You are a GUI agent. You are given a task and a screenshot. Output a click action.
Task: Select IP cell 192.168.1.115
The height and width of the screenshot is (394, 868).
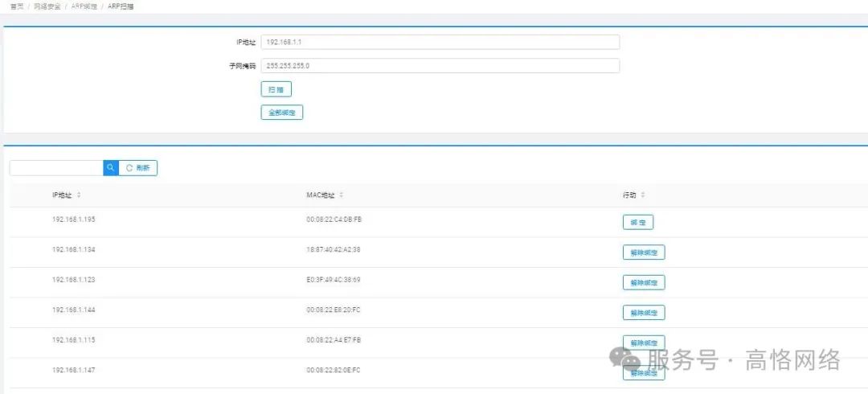pos(74,339)
